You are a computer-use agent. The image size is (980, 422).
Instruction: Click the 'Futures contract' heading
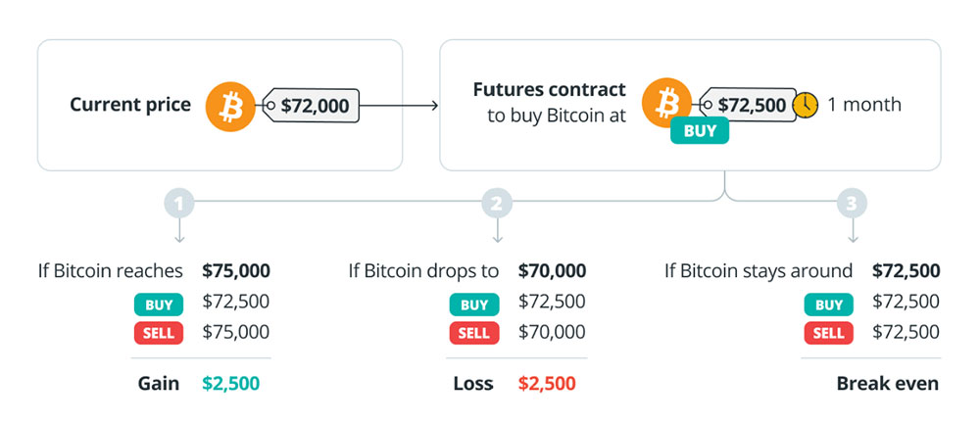coord(549,90)
